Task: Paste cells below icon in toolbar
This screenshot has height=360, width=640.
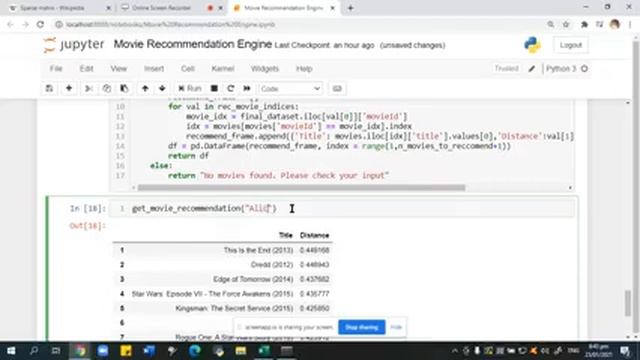Action: (124, 89)
